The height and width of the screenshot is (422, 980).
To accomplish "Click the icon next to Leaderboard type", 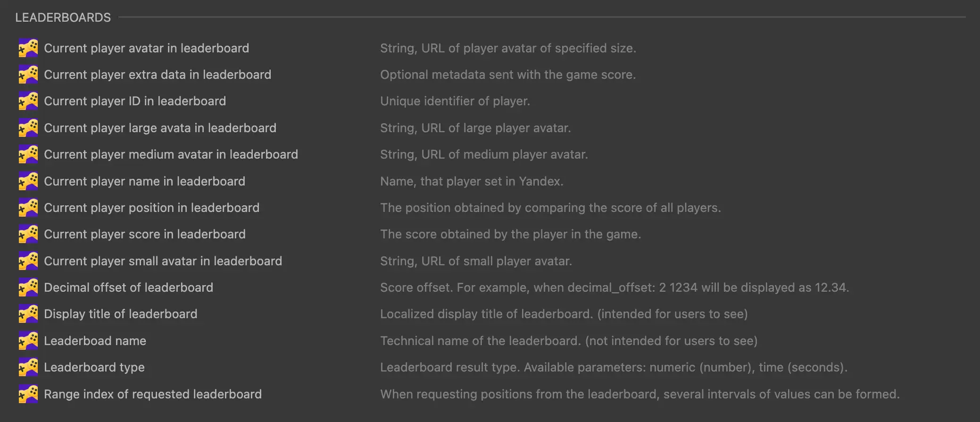I will (28, 367).
